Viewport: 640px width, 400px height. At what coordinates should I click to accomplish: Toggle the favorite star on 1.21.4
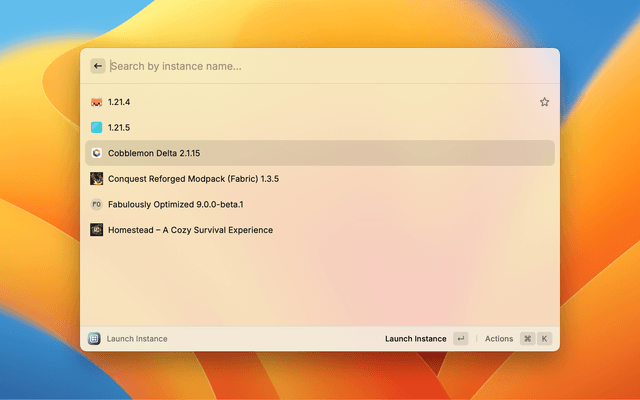tap(544, 102)
